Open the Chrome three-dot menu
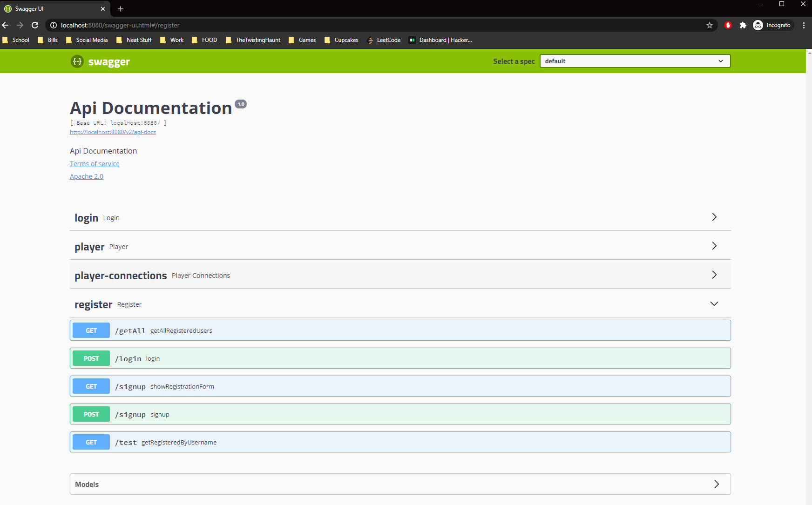812x505 pixels. tap(804, 25)
